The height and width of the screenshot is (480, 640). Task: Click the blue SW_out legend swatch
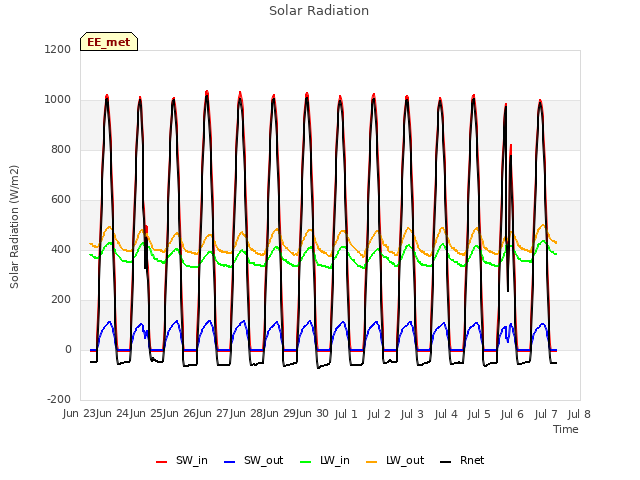[230, 462]
